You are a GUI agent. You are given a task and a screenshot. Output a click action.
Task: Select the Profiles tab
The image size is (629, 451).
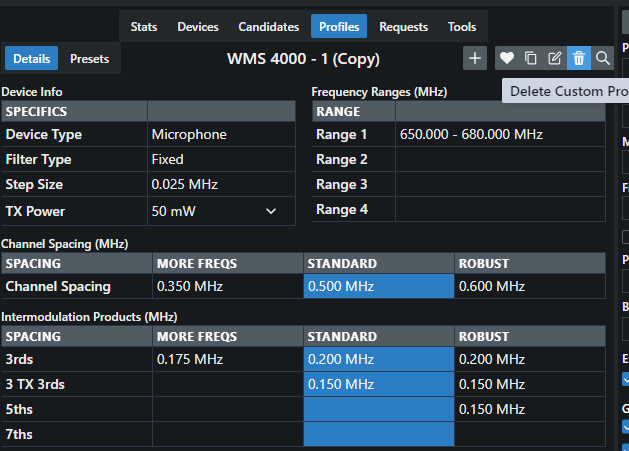tap(339, 26)
